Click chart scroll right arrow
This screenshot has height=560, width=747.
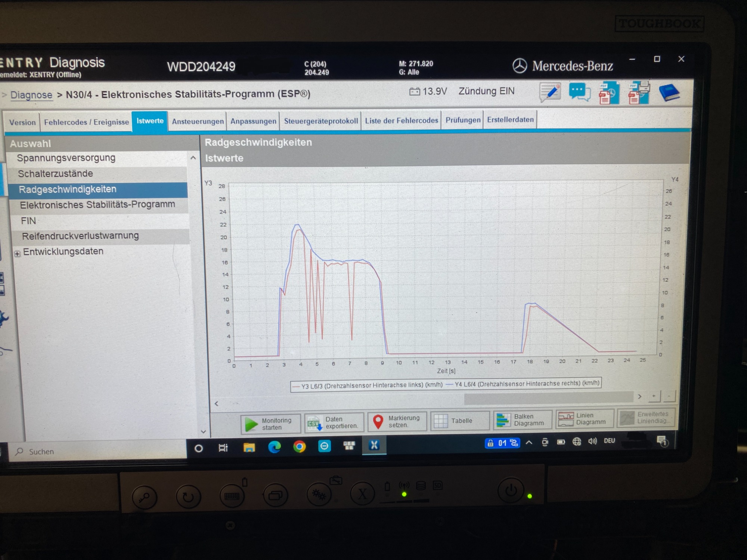click(x=640, y=396)
